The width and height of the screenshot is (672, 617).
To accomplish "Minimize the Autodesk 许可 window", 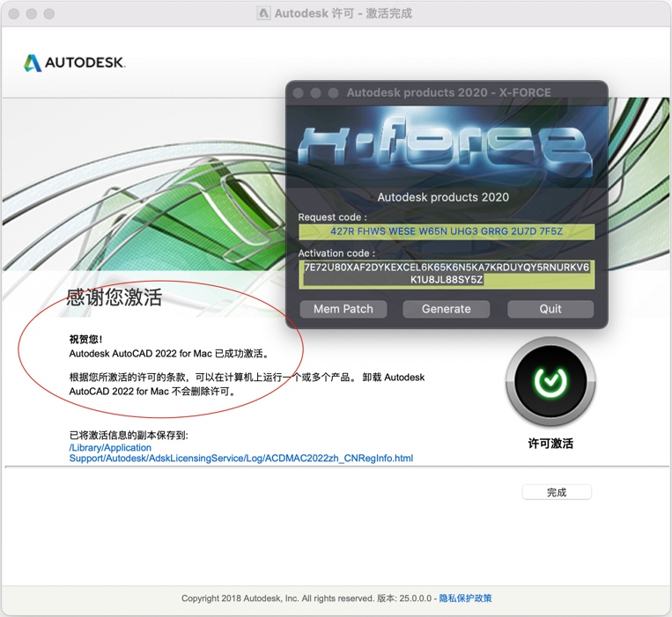I will [32, 14].
